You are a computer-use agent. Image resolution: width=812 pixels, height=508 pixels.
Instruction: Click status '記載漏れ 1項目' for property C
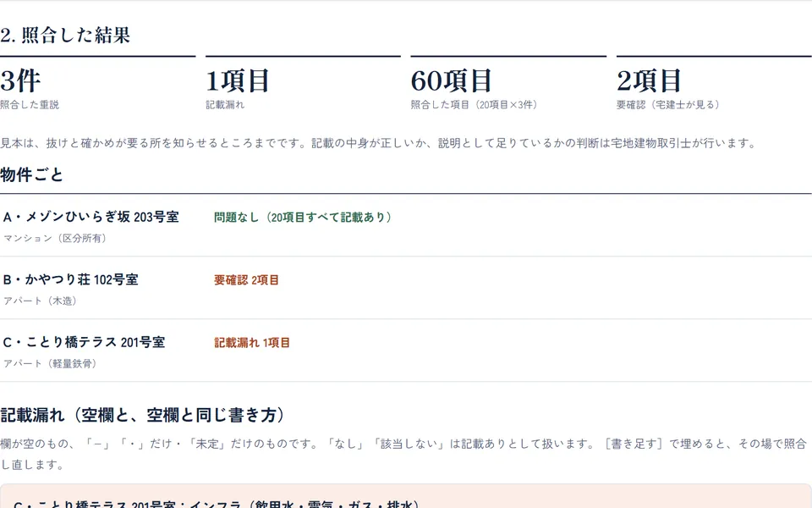[x=252, y=343]
